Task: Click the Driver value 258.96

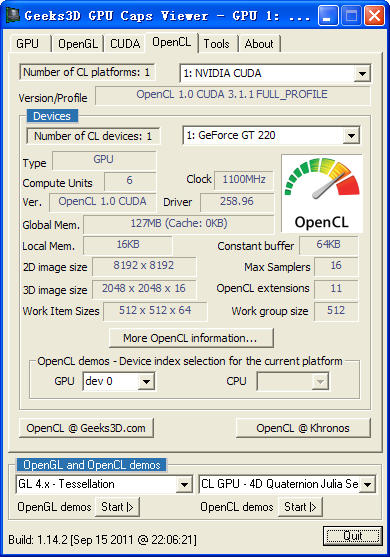Action: pyautogui.click(x=237, y=202)
